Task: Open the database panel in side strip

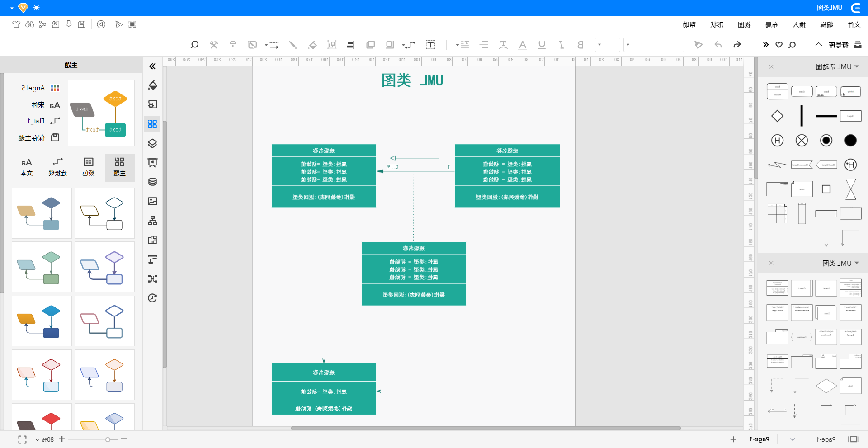Action: 152,182
